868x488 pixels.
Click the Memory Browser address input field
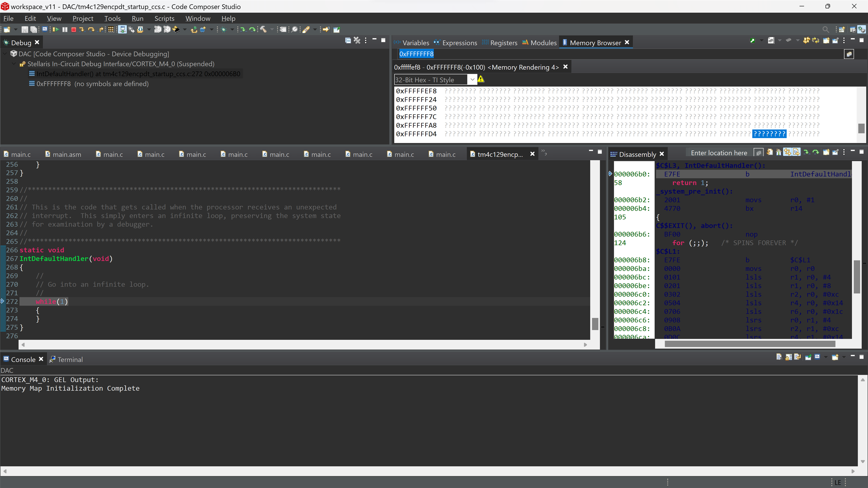620,54
